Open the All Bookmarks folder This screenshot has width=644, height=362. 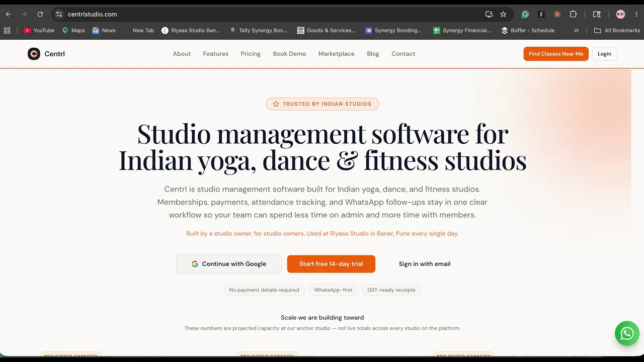pyautogui.click(x=617, y=30)
